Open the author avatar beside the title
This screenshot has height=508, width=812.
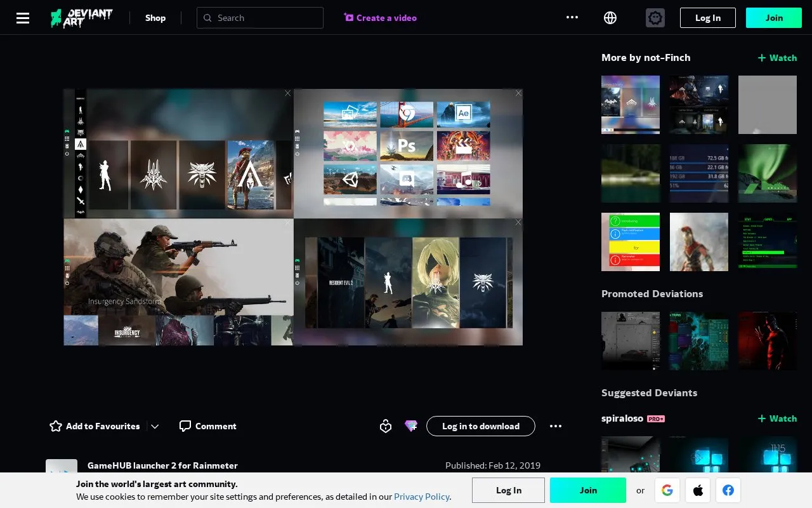(x=62, y=466)
